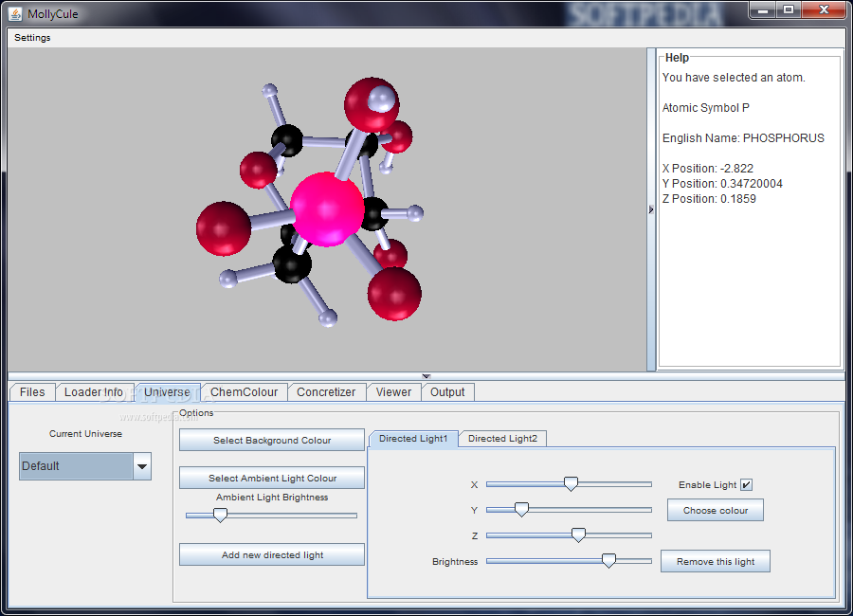Click the 'X Position: -2.822' text
The image size is (853, 616).
[x=708, y=169]
